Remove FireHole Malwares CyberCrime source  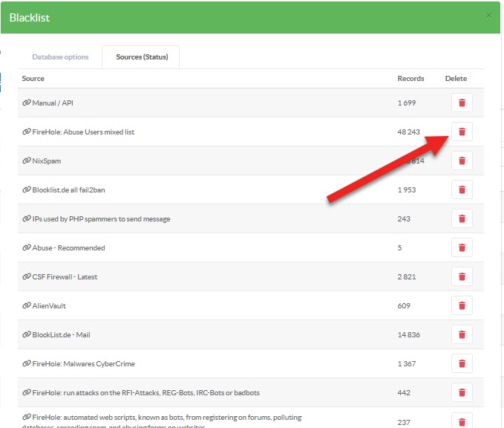[x=462, y=363]
